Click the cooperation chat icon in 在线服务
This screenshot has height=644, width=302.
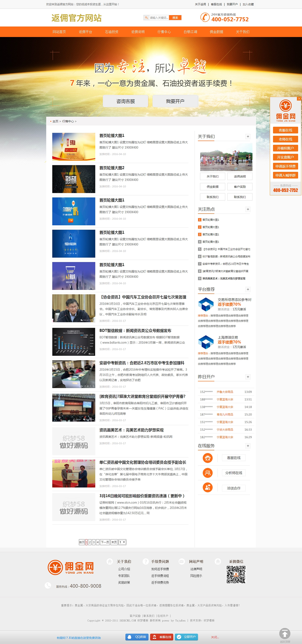(x=208, y=487)
